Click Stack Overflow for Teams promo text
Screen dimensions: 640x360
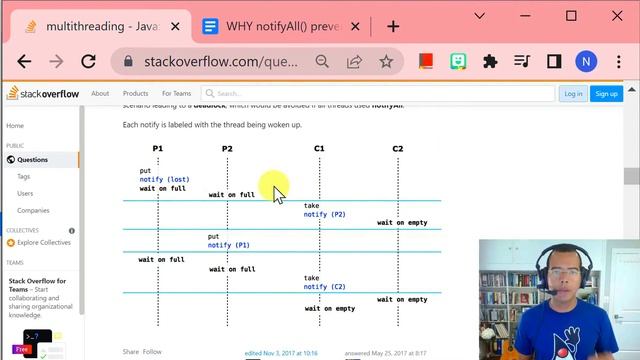pyautogui.click(x=40, y=298)
